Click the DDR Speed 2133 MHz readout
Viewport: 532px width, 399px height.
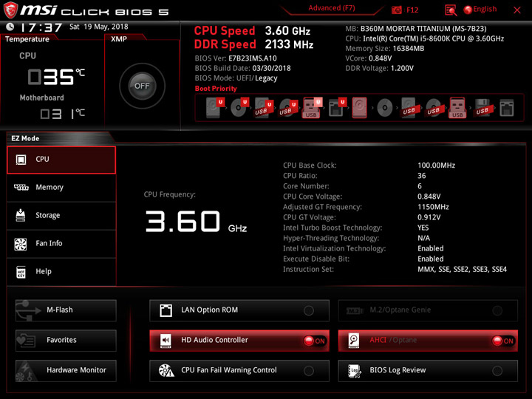pyautogui.click(x=253, y=44)
